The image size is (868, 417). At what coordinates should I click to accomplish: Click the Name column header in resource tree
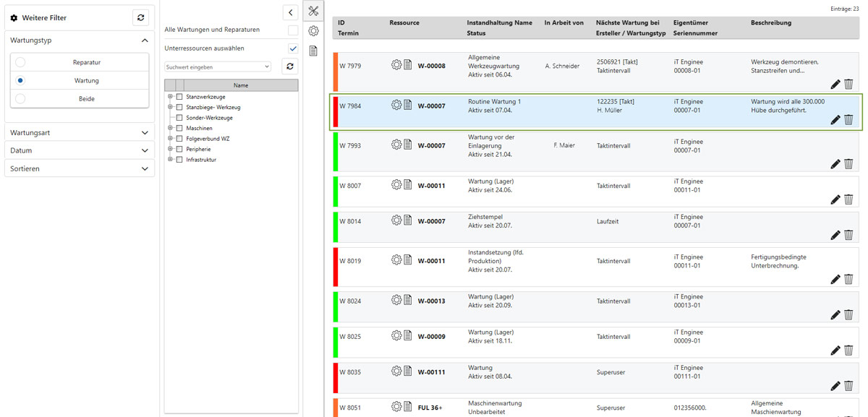click(241, 85)
